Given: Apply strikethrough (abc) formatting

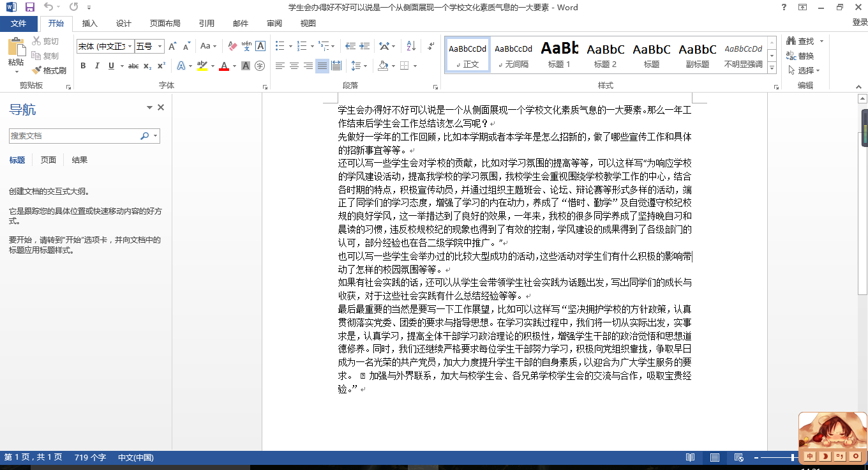Looking at the screenshot, I should point(133,66).
